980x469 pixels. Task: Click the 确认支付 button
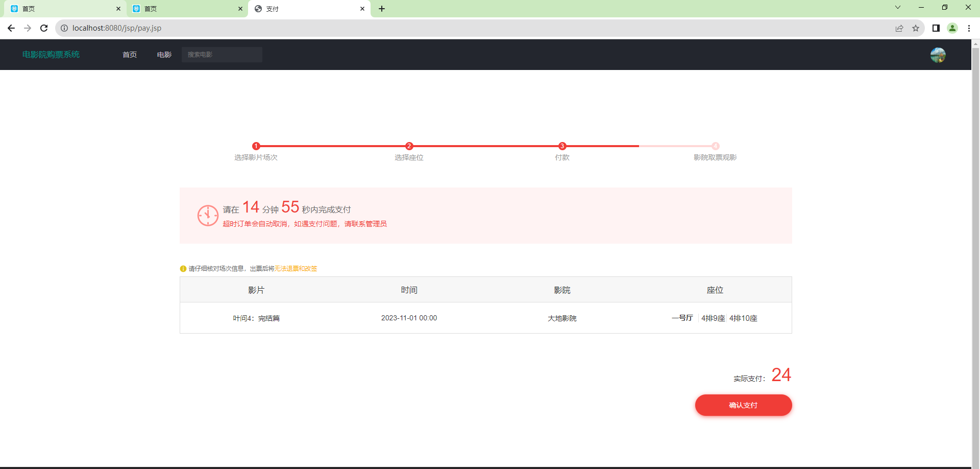point(744,405)
